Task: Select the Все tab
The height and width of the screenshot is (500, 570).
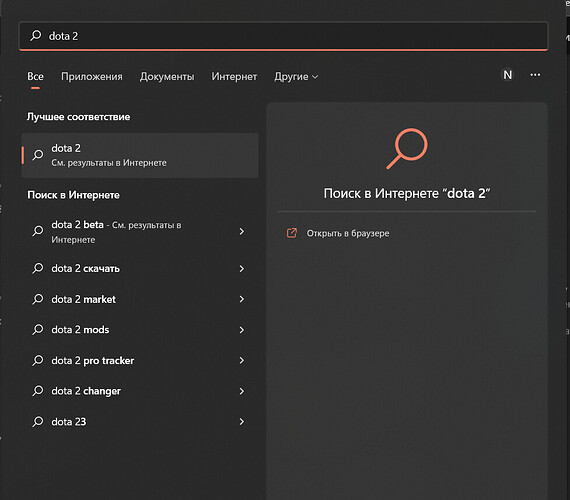Action: coord(35,76)
